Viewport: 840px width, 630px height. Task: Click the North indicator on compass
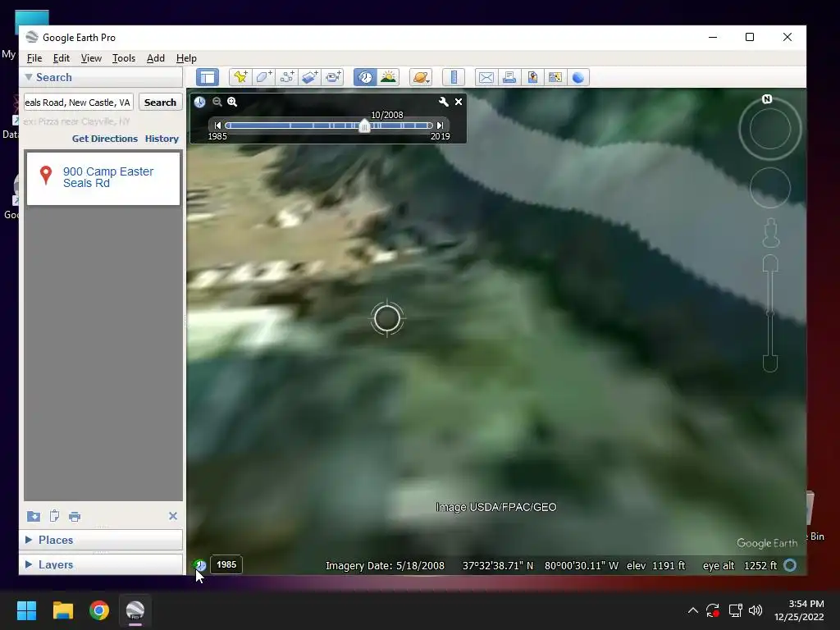767,99
